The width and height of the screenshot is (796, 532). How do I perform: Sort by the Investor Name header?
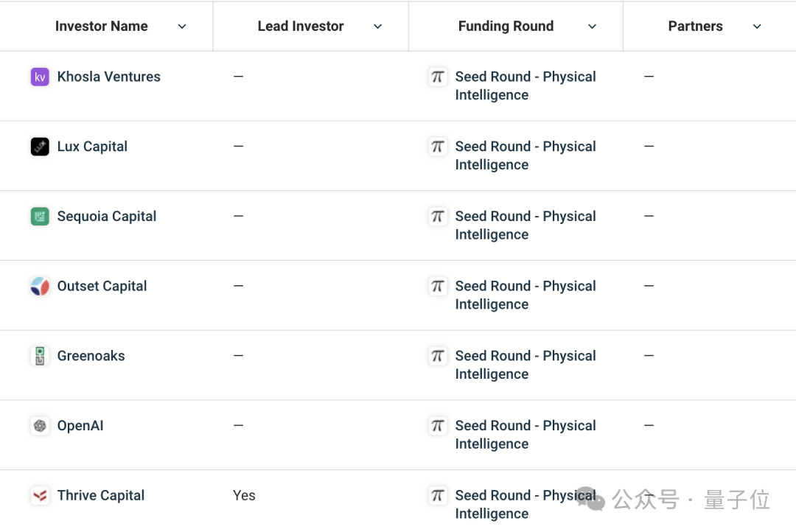[x=101, y=27]
